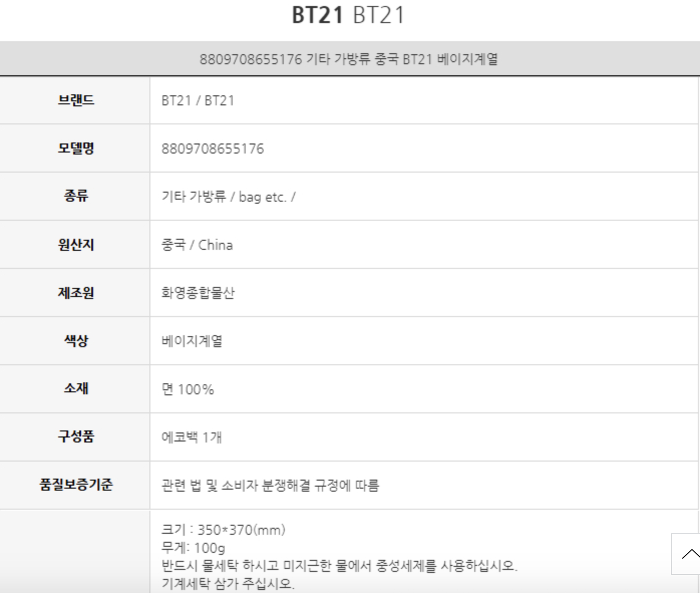Click the gray product summary header bar
The image size is (700, 593).
[x=349, y=59]
